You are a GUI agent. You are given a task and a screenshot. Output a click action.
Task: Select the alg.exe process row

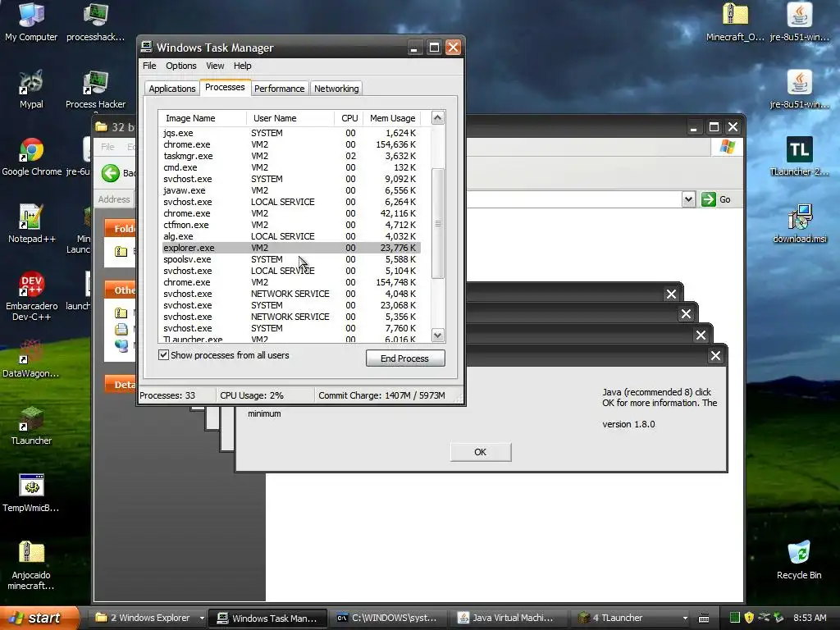coord(291,236)
